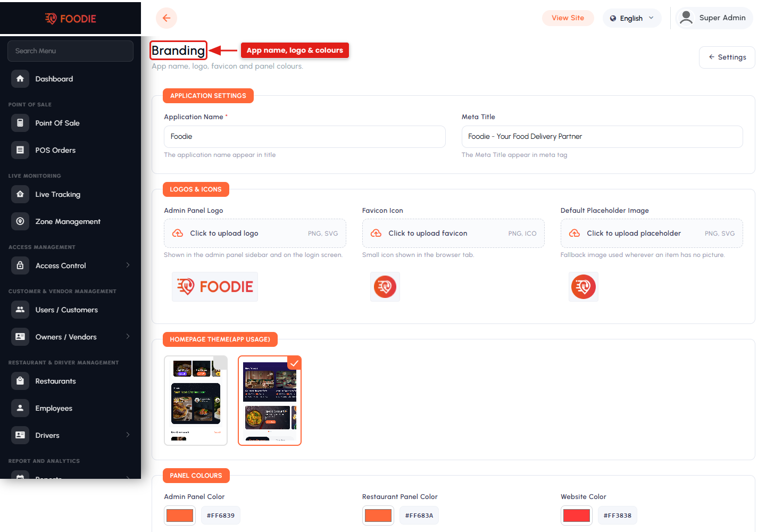766x532 pixels.
Task: Select the first unselected homepage theme
Action: pyautogui.click(x=196, y=400)
